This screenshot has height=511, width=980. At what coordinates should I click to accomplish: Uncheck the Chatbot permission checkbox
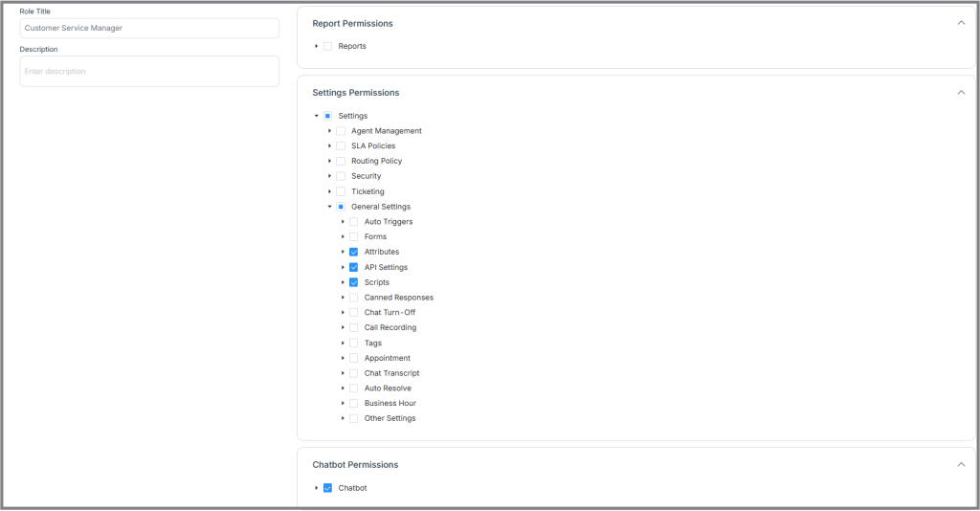point(327,488)
